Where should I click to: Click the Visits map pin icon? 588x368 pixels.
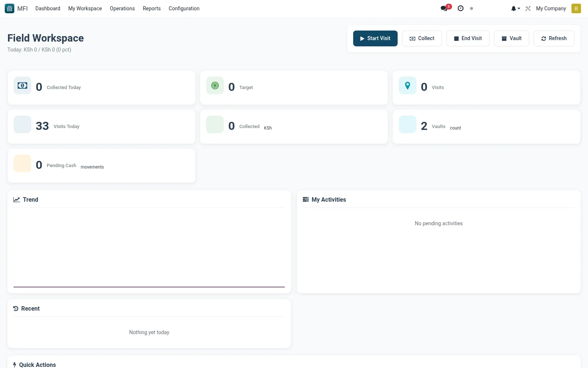[408, 85]
